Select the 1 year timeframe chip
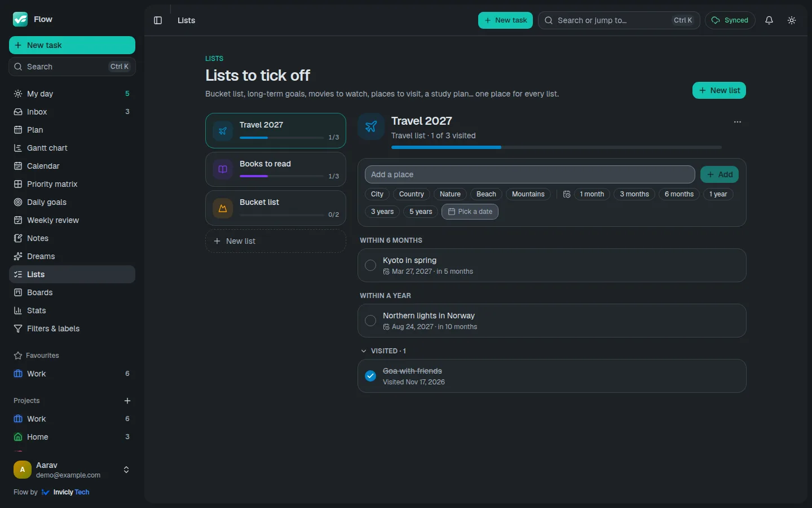812x508 pixels. point(718,194)
